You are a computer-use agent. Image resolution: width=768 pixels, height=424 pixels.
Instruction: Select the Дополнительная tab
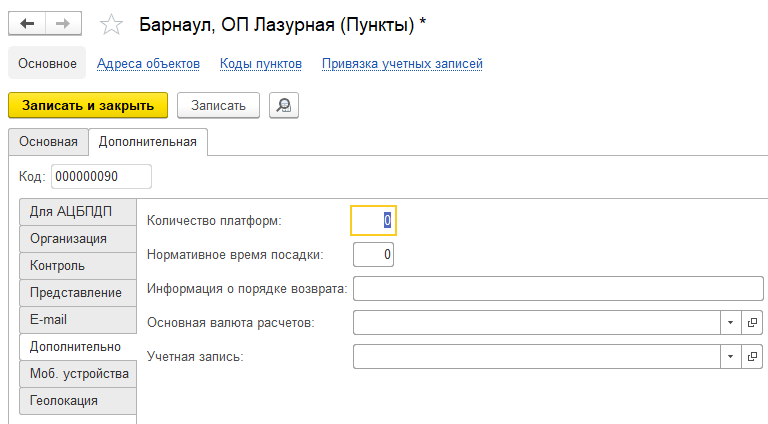point(148,142)
